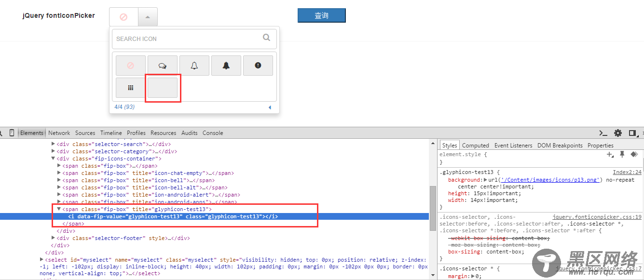Click jQuery fontIconPicker label
644x280 pixels.
[x=59, y=15]
